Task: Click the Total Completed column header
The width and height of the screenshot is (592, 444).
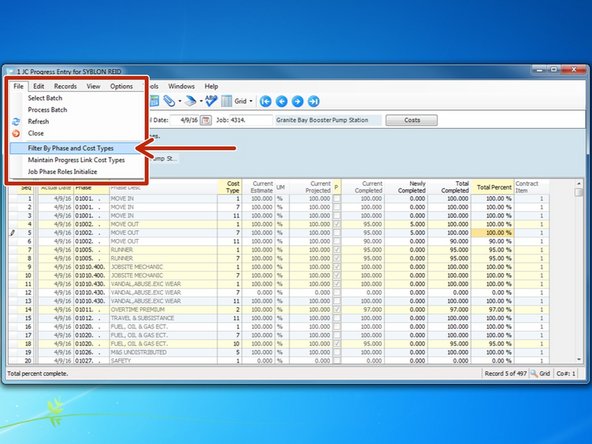Action: point(450,187)
